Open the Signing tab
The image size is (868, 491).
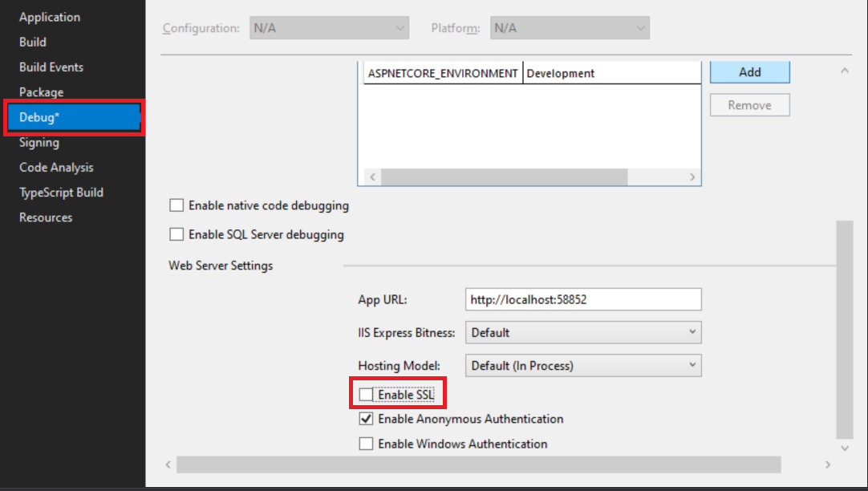click(39, 143)
